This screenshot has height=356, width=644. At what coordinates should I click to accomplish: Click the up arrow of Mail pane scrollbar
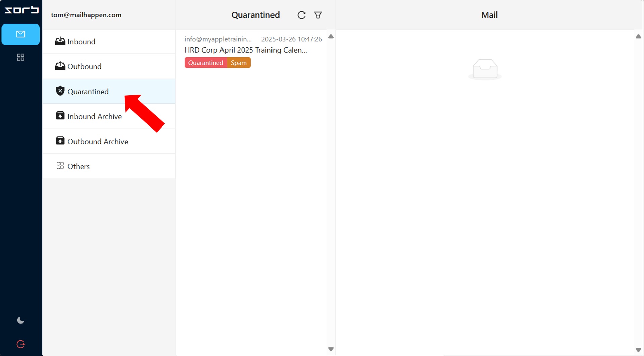pyautogui.click(x=638, y=36)
